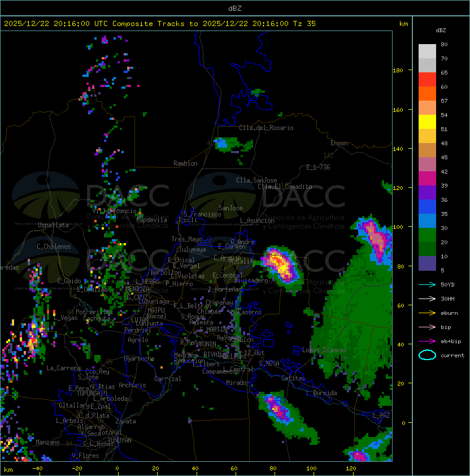Click the bright green 20-30 dBZ swatch
This screenshot has width=470, height=476.
[x=427, y=235]
